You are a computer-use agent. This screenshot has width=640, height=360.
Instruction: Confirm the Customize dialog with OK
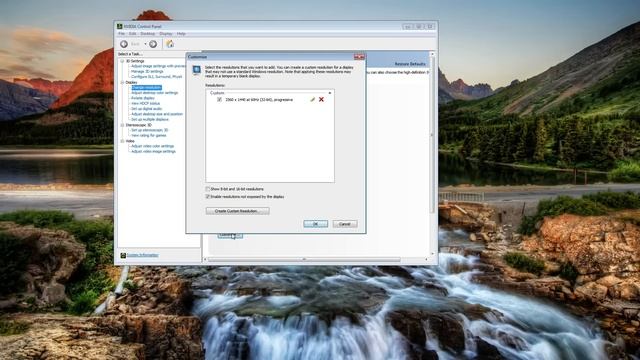pos(316,224)
